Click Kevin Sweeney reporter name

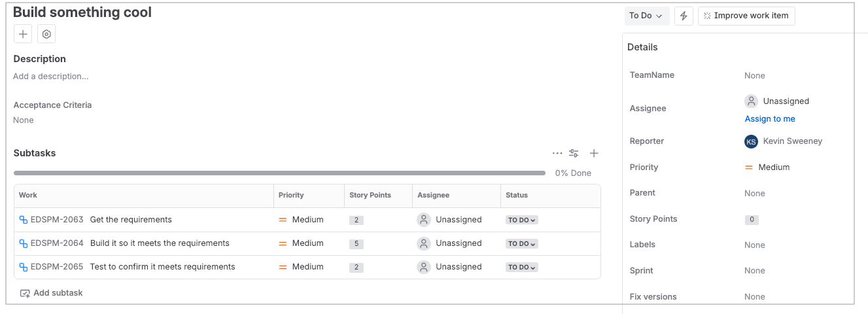click(x=793, y=141)
